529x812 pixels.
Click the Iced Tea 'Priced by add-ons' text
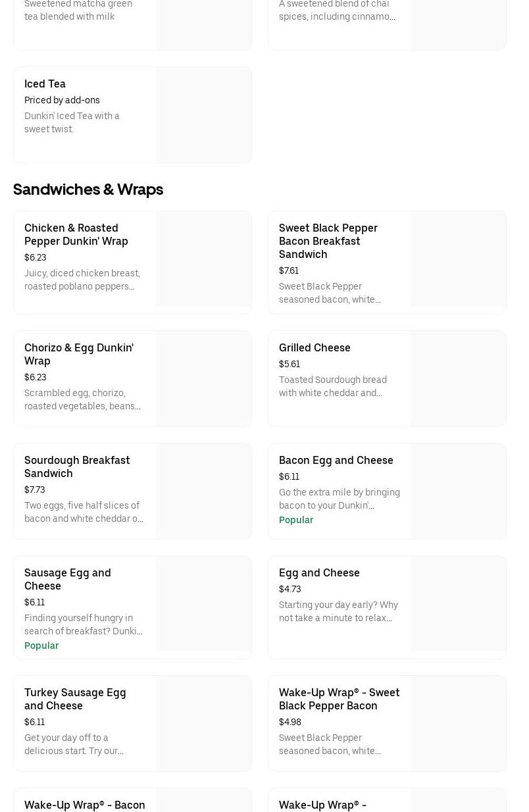tap(62, 100)
